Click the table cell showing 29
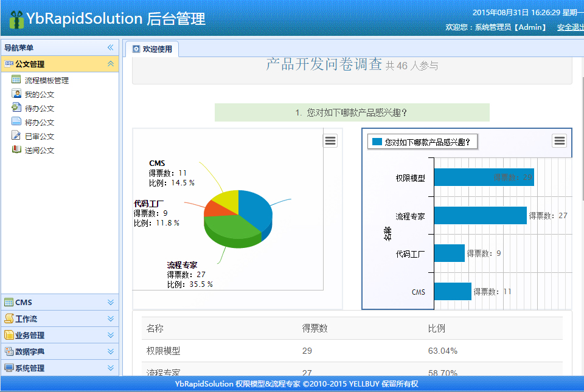The width and height of the screenshot is (584, 392). pos(307,351)
